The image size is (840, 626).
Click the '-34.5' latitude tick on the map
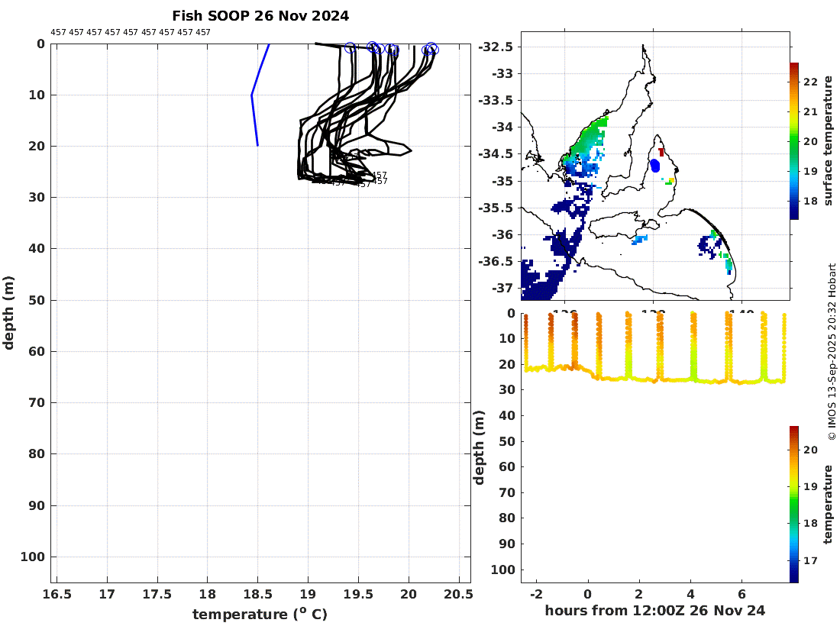(496, 154)
